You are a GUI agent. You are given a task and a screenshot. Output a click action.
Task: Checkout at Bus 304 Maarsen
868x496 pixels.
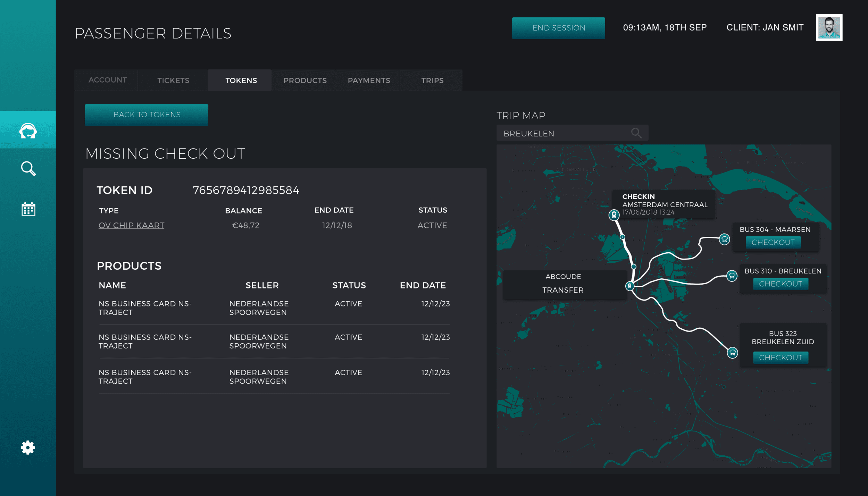pos(773,242)
